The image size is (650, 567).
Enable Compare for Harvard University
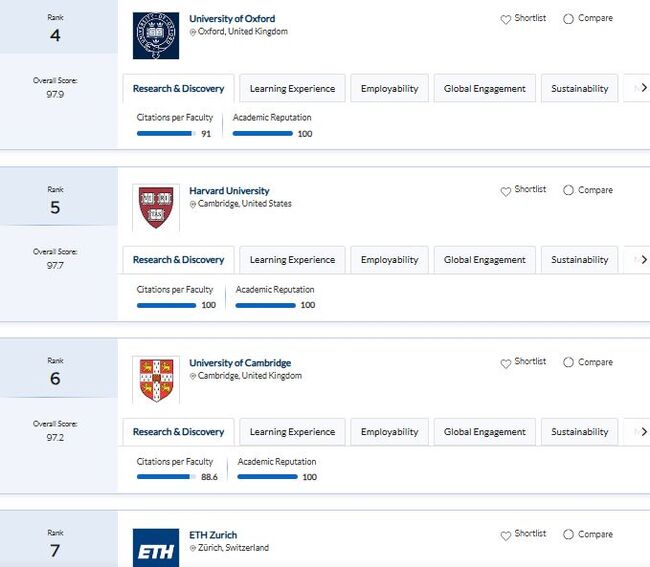click(569, 191)
